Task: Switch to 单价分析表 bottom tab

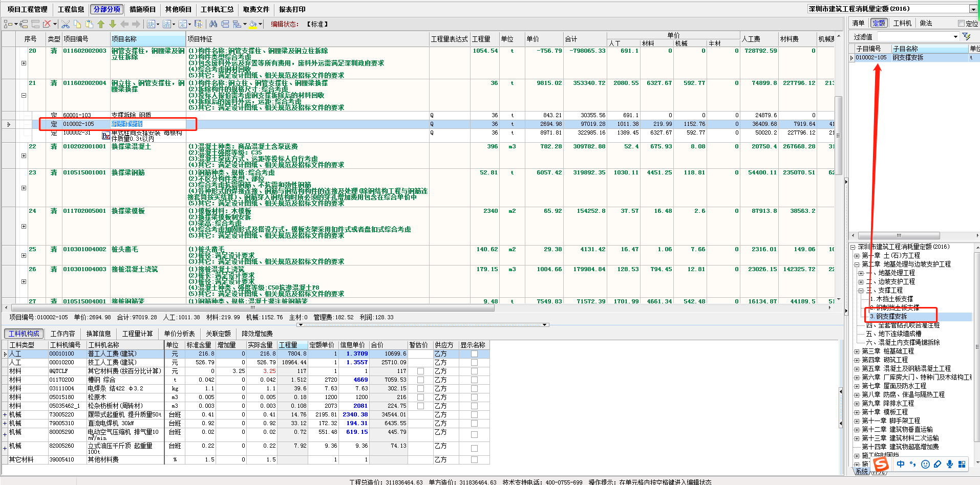Action: pyautogui.click(x=179, y=334)
